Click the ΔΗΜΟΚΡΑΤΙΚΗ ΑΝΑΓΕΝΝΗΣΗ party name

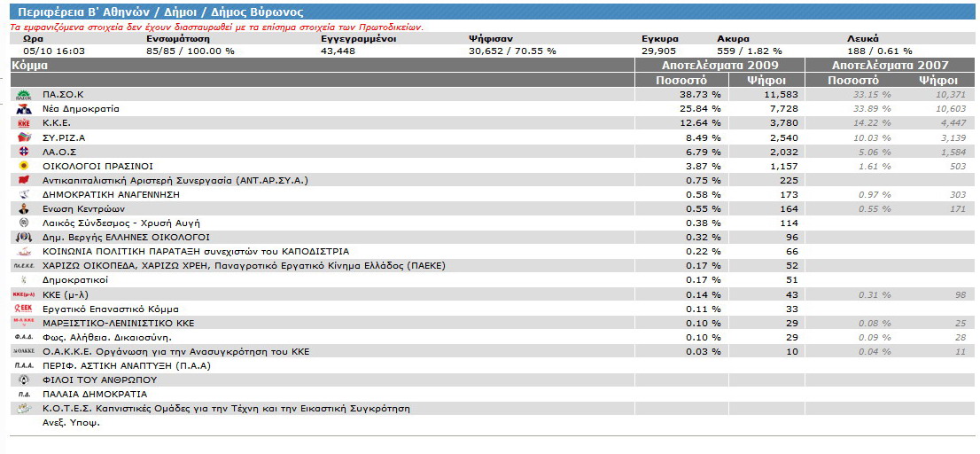111,194
